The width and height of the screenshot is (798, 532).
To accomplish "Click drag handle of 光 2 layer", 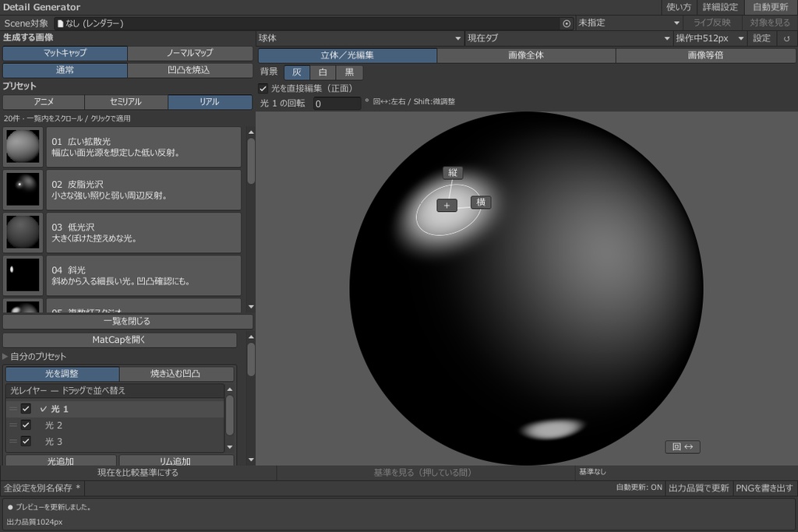I will [x=13, y=425].
